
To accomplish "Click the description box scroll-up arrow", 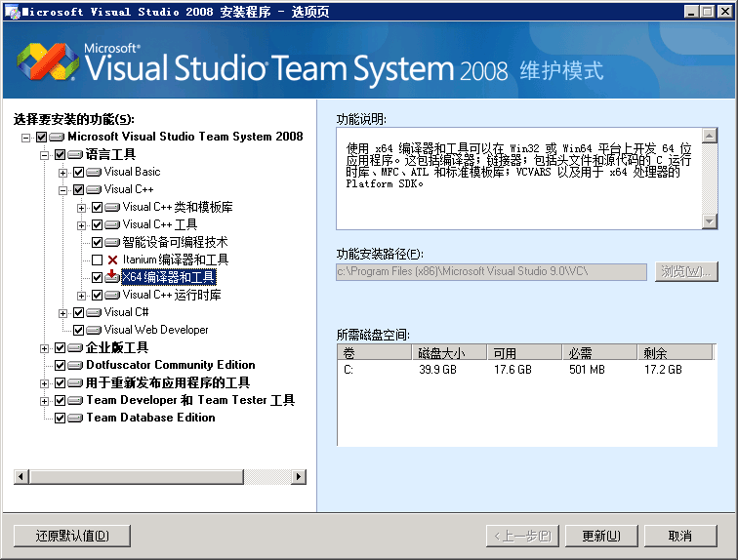I will pos(710,136).
